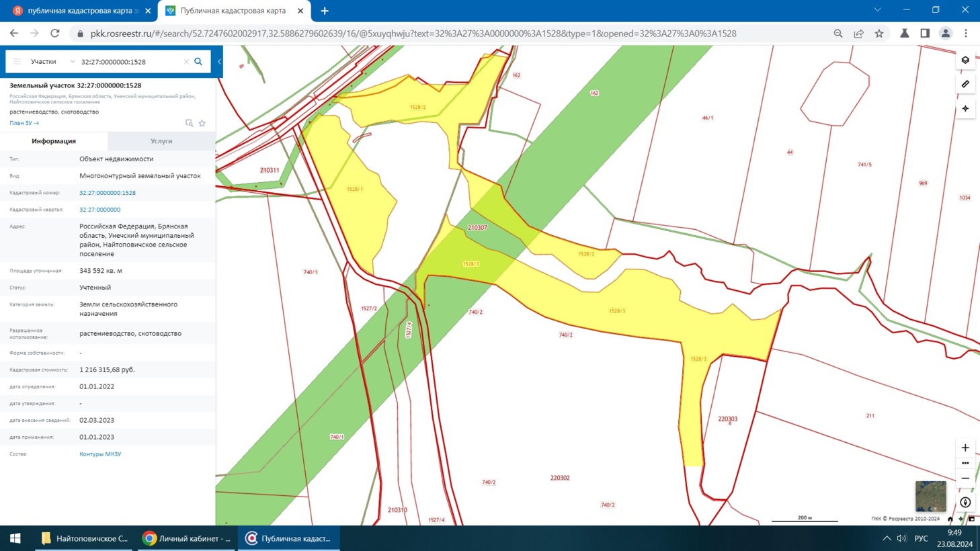Select the Информация tab

pyautogui.click(x=54, y=141)
